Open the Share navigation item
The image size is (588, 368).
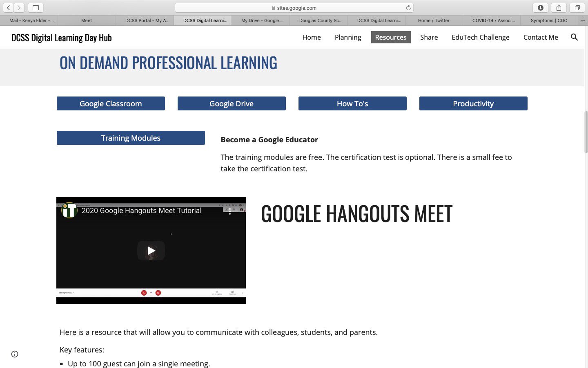(429, 37)
